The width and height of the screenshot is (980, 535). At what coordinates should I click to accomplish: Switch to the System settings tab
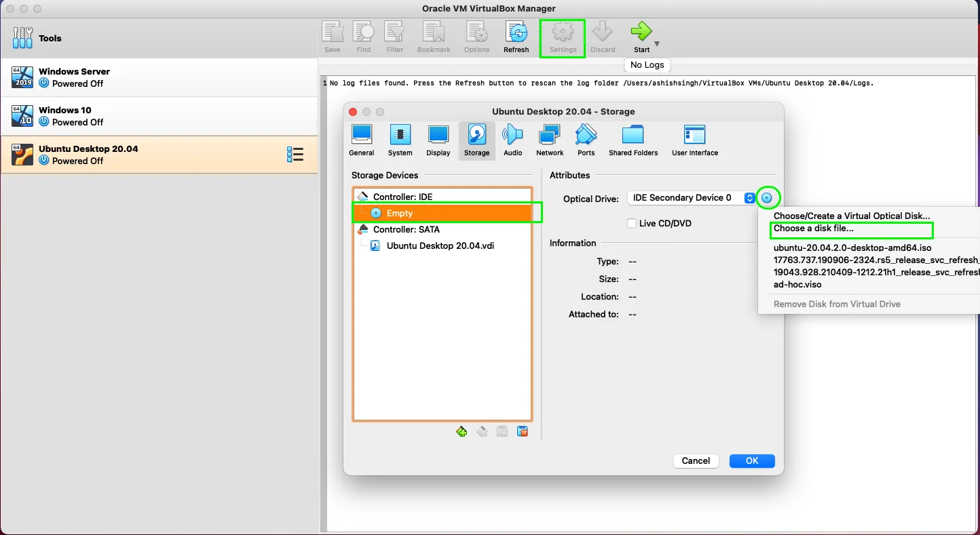(x=400, y=141)
